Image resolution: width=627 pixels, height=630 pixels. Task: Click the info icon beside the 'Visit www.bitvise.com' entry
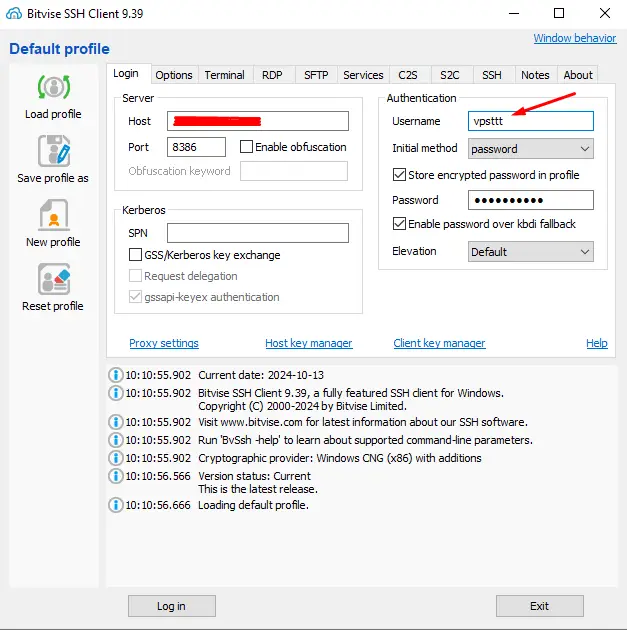[116, 422]
